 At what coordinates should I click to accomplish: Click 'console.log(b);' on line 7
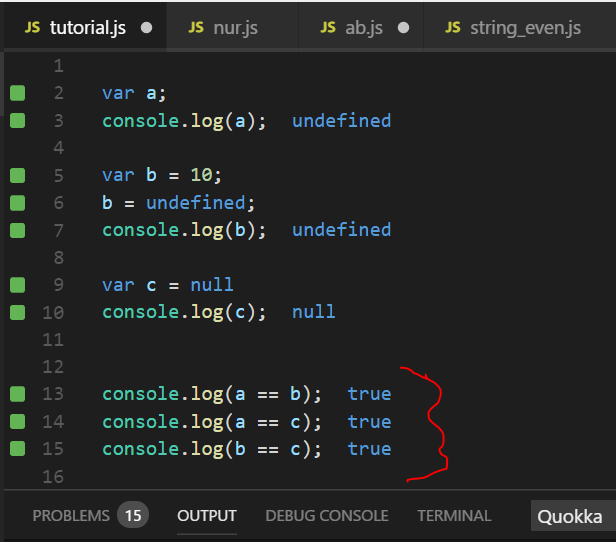tap(184, 230)
